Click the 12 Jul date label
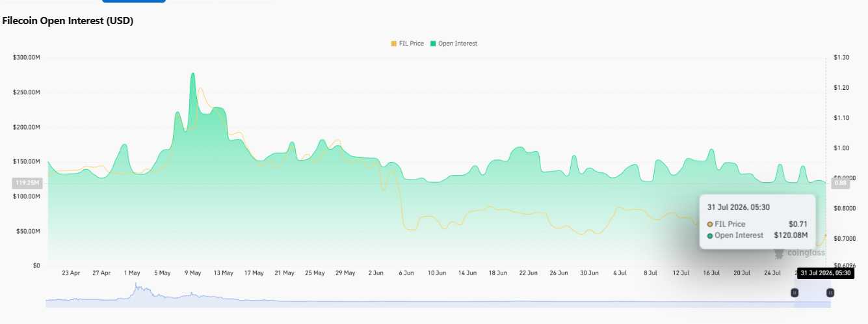The width and height of the screenshot is (868, 324). click(681, 274)
